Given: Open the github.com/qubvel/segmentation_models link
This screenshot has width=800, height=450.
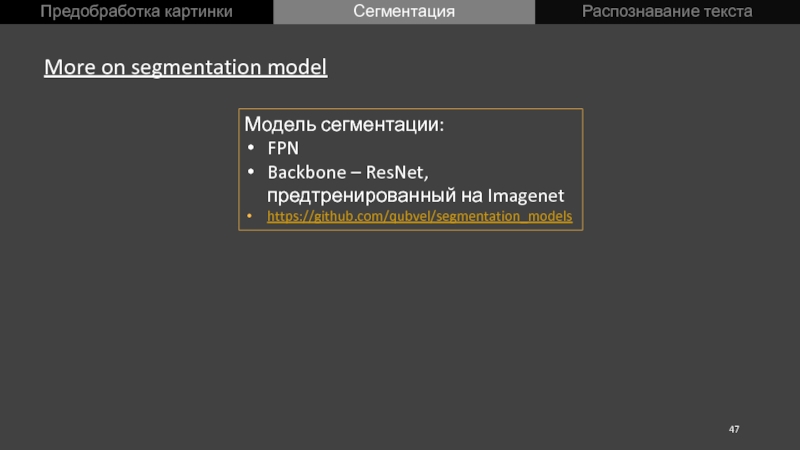Looking at the screenshot, I should (x=419, y=216).
